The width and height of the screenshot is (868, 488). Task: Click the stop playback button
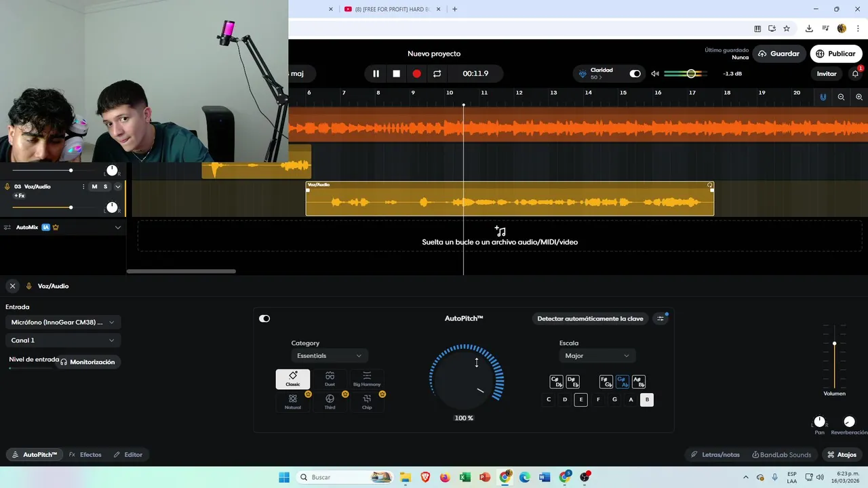pos(397,73)
